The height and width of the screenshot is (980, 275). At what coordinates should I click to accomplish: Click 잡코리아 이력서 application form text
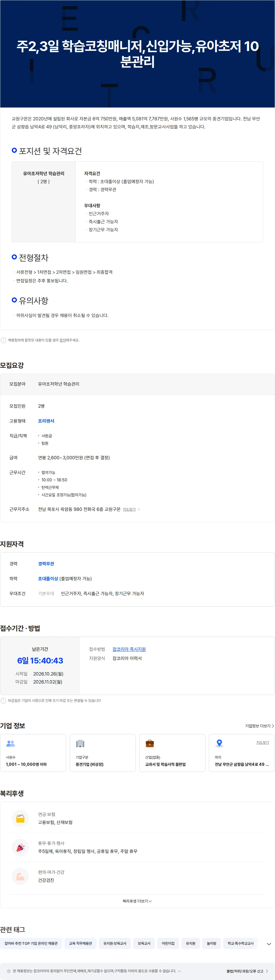tap(127, 658)
